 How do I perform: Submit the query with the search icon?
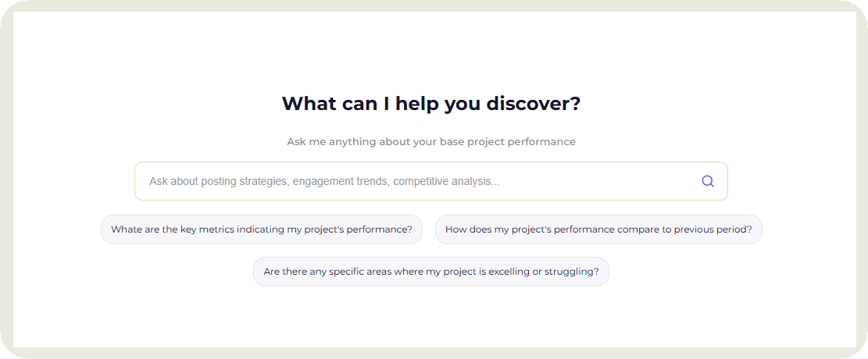click(707, 181)
